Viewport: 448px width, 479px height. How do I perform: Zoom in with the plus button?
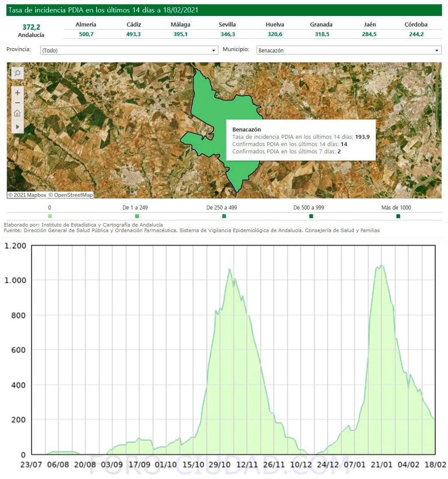[18, 93]
